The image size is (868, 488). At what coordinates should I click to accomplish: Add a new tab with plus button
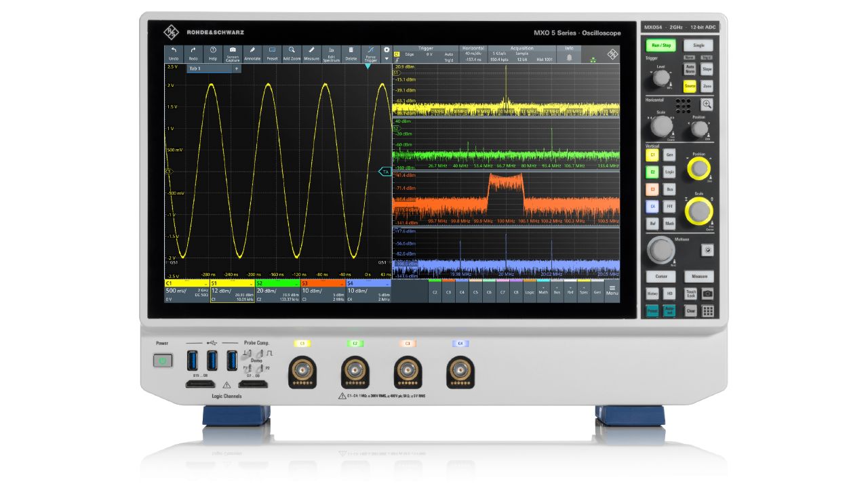coord(236,68)
